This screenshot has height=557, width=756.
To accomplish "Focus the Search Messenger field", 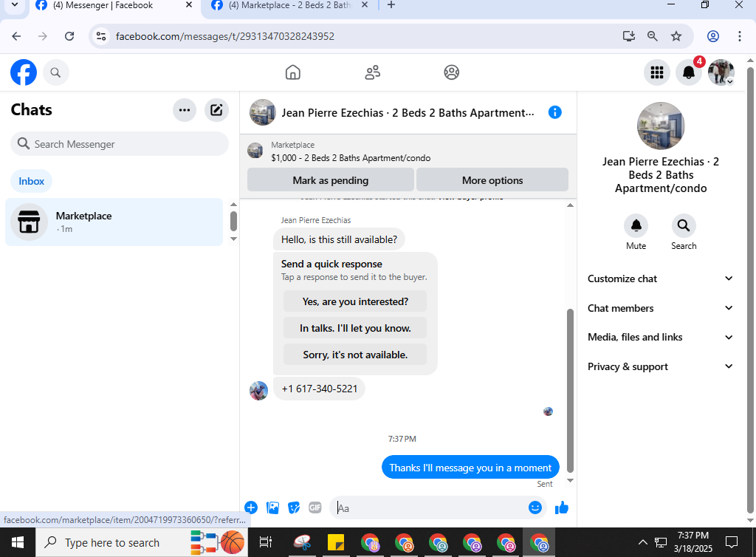I will (120, 144).
